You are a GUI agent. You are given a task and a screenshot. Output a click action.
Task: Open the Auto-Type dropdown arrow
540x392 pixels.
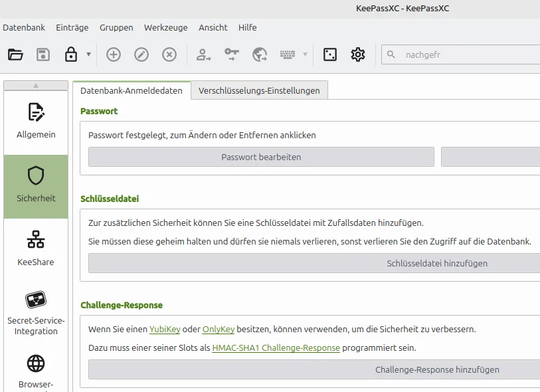[305, 54]
